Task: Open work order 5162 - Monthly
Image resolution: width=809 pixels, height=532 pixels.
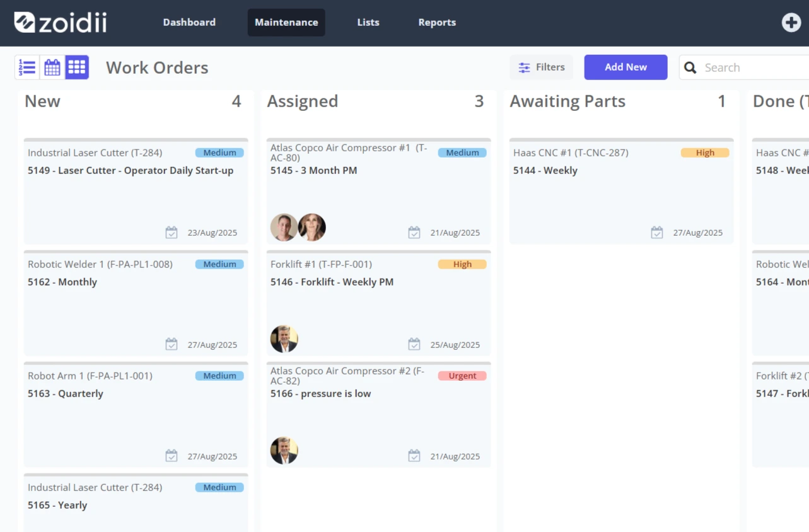Action: click(x=62, y=282)
